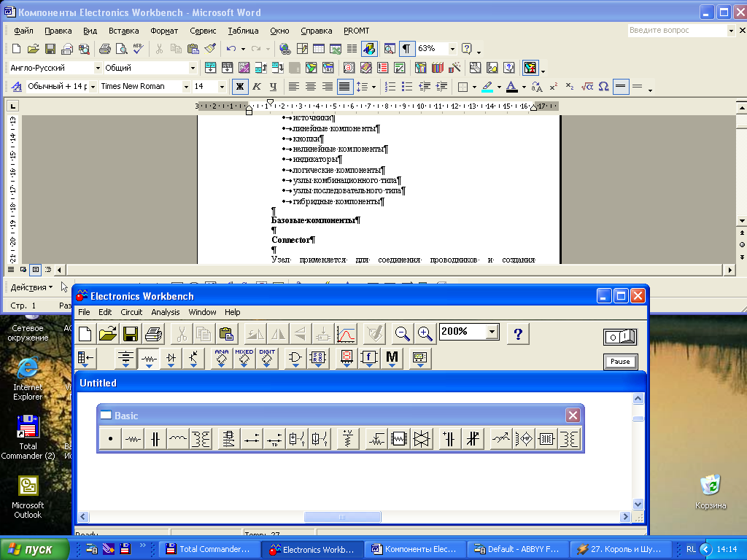Open the Logic Gates parts bin
Screen dimensions: 747x560
[x=295, y=359]
